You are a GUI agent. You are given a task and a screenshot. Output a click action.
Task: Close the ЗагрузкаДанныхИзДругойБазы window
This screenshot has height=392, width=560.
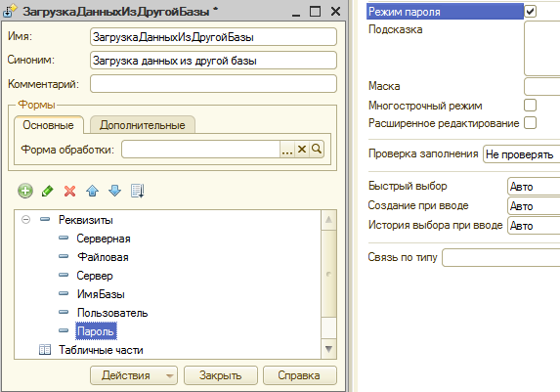[335, 12]
